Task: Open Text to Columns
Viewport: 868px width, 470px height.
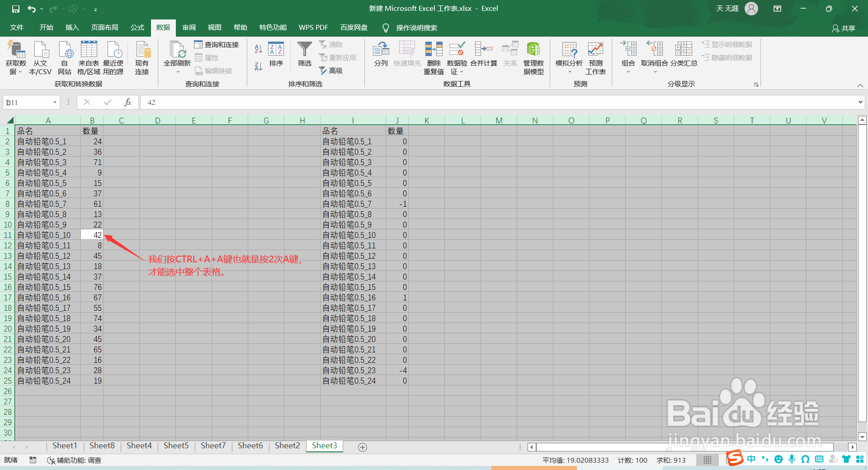Action: [381, 54]
